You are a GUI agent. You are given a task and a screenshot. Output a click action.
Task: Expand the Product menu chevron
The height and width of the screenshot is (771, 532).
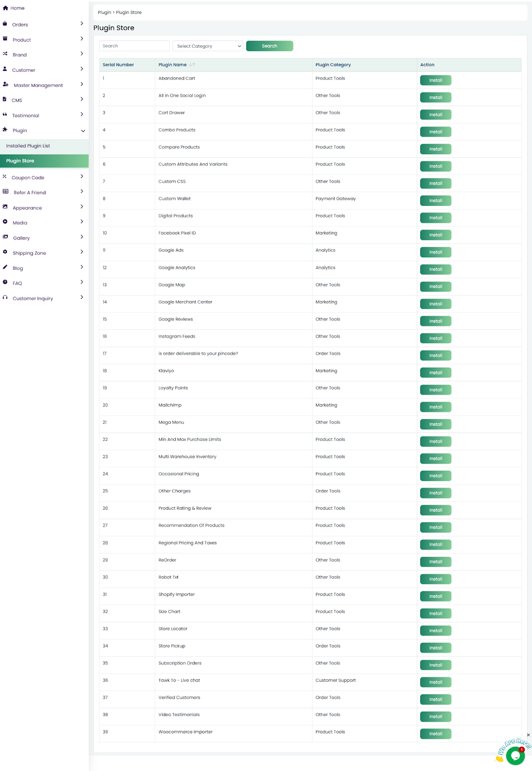point(81,39)
